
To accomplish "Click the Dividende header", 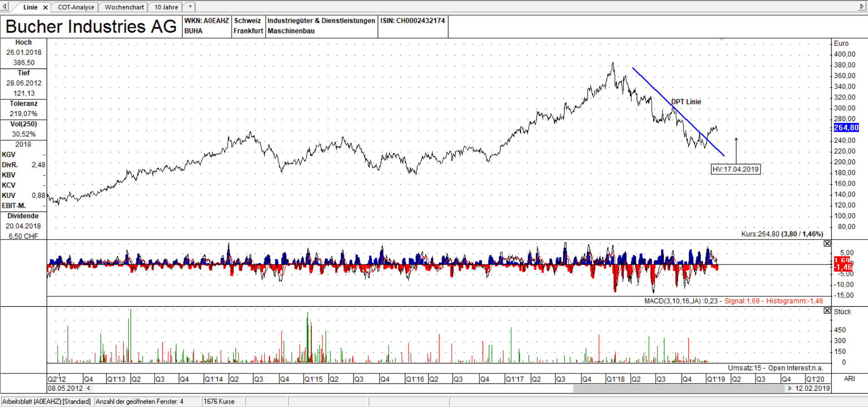I will (23, 216).
